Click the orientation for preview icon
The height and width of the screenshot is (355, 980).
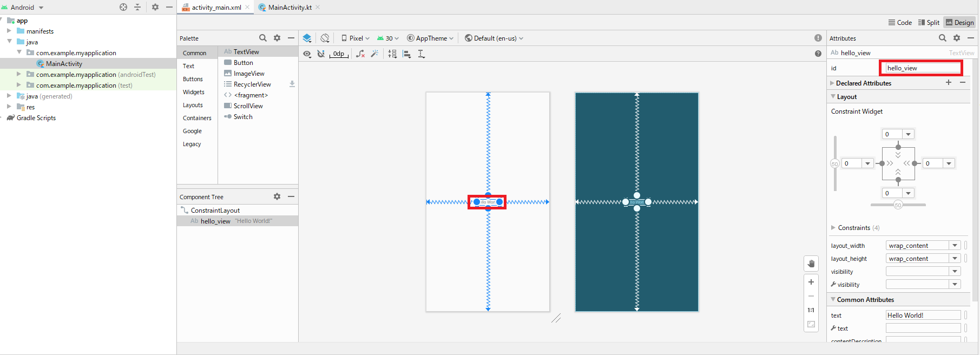point(325,38)
